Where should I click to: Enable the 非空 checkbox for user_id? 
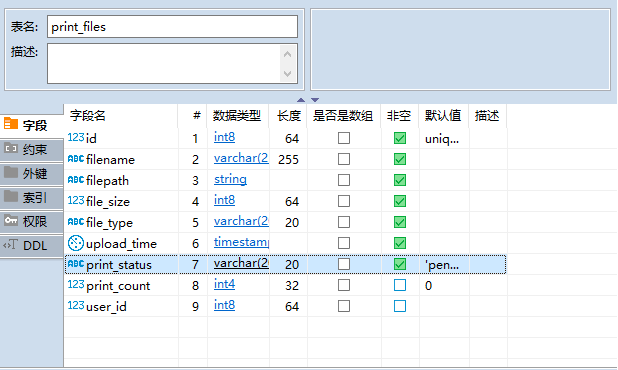click(400, 306)
